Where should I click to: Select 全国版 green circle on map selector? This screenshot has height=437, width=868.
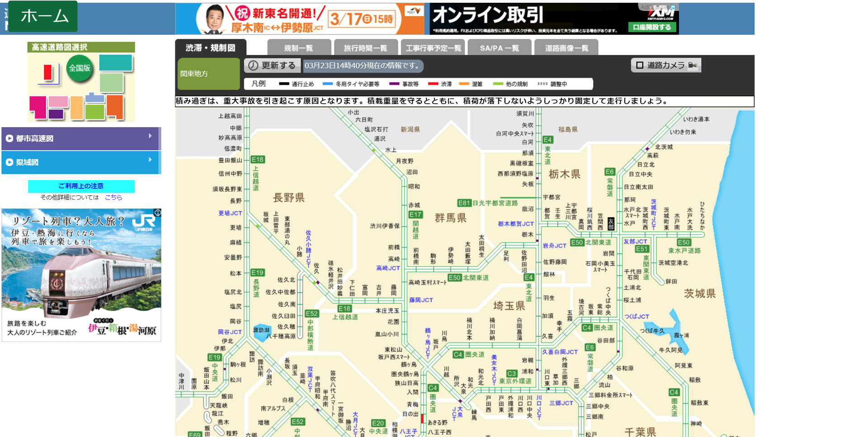click(x=80, y=68)
